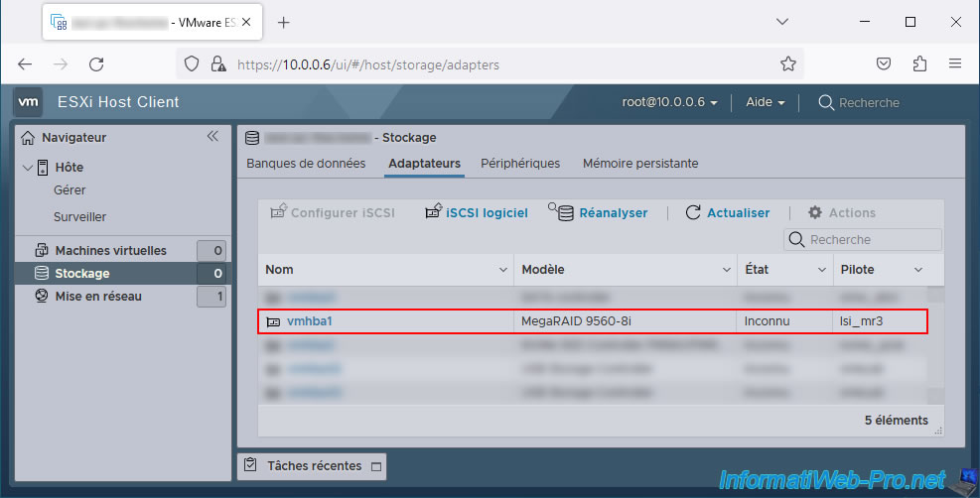Select the Adaptateurs tab
This screenshot has width=980, height=498.
(424, 164)
